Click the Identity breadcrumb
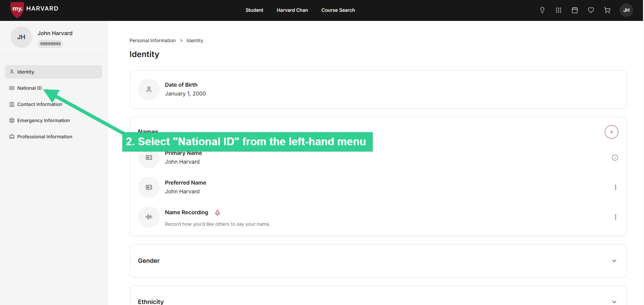This screenshot has width=644, height=305. (x=195, y=40)
